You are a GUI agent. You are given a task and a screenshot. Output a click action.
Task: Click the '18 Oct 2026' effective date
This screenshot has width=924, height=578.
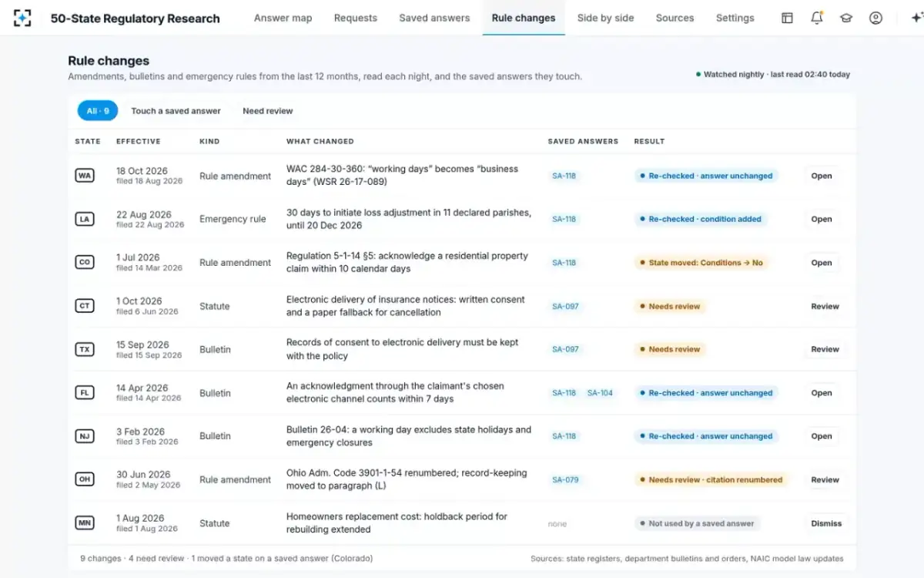click(x=142, y=171)
